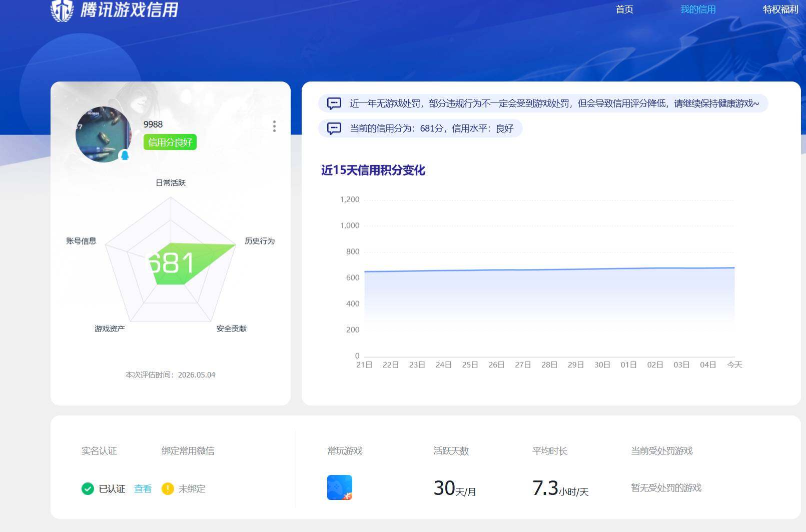Click the 查看 link next to 已认证
This screenshot has height=532, width=806.
coord(143,488)
